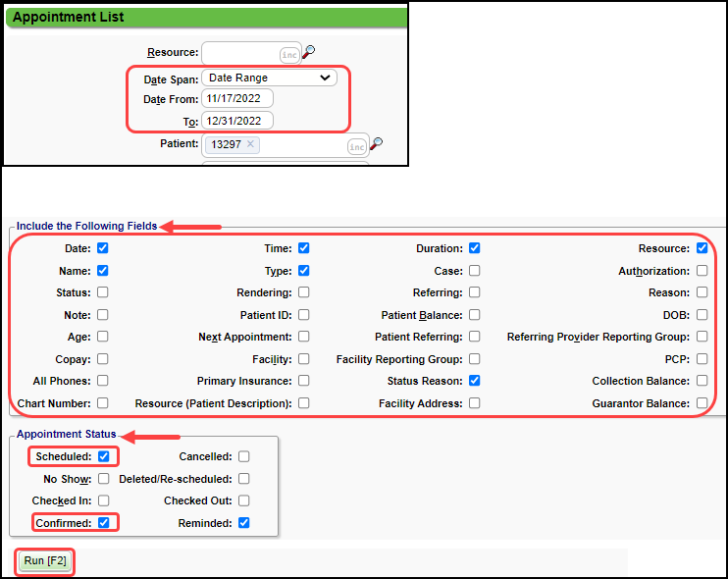Uncheck the Duration field checkbox

475,248
